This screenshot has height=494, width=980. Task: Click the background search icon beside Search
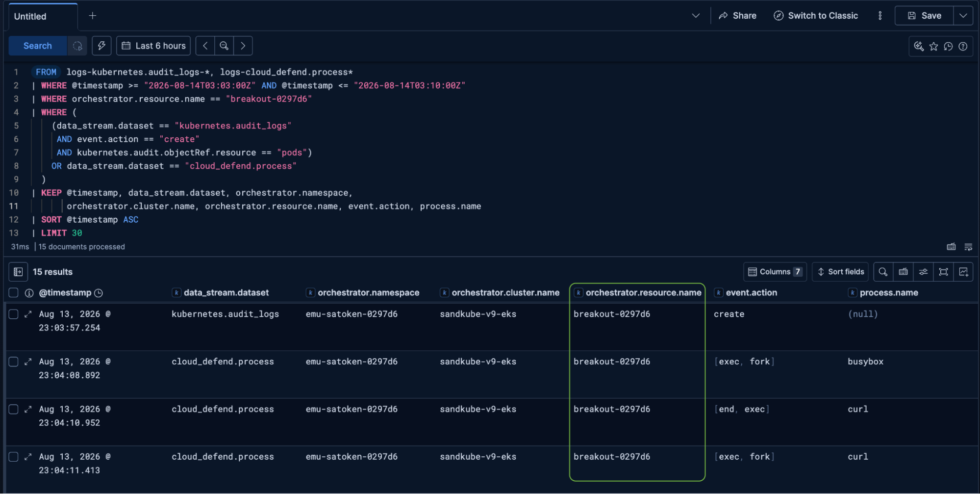(x=77, y=46)
